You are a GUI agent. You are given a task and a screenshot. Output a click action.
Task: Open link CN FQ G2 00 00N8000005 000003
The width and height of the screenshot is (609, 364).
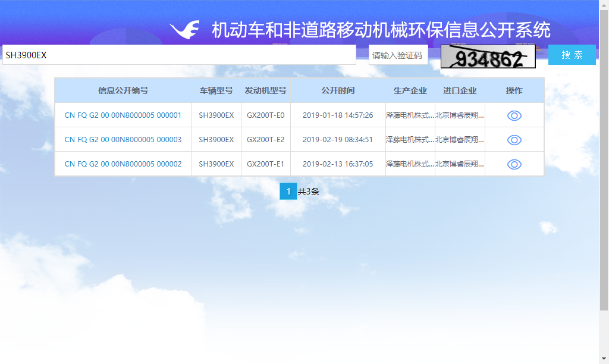pyautogui.click(x=123, y=140)
